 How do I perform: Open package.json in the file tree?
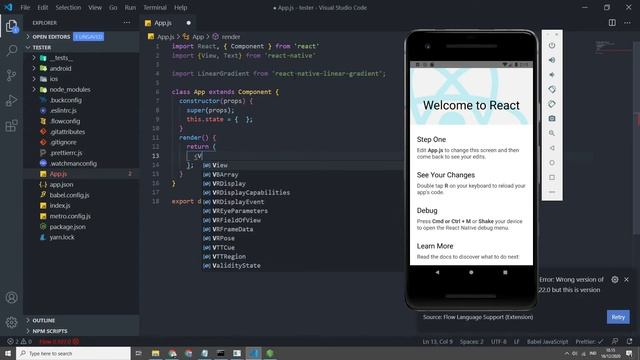(x=82, y=227)
